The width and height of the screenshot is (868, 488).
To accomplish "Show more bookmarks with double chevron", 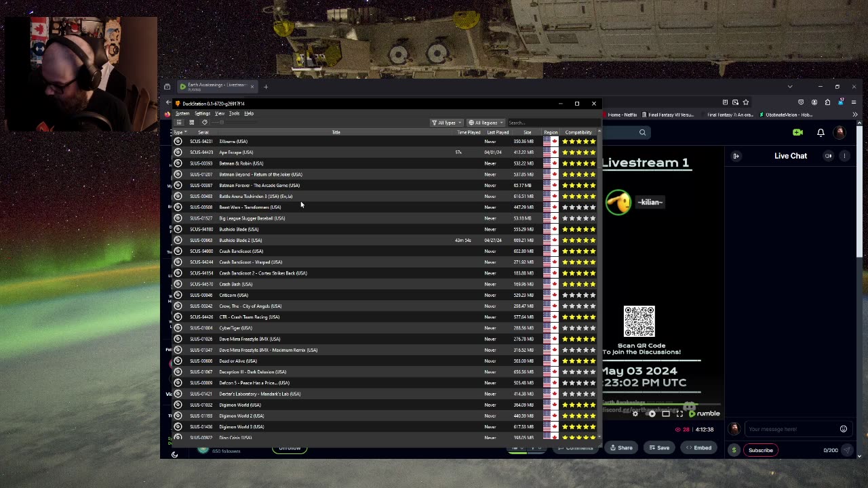I will (855, 115).
